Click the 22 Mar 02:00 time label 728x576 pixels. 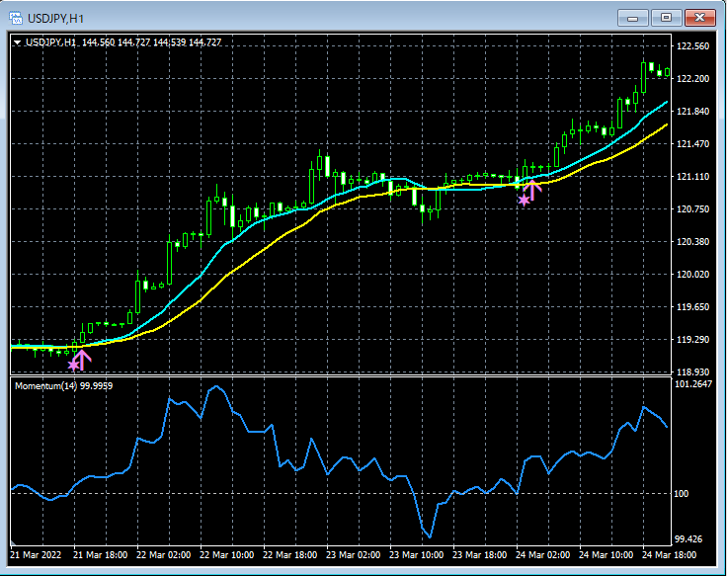click(163, 554)
